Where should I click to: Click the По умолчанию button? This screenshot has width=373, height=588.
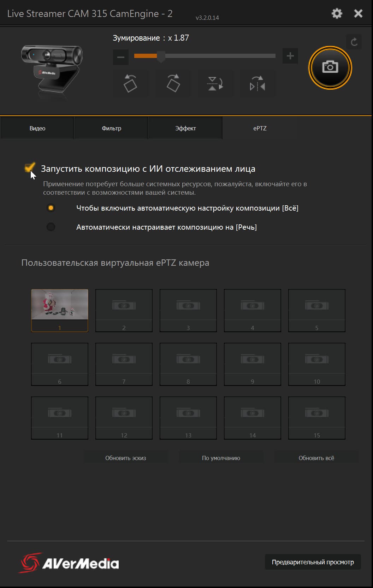[x=221, y=458]
